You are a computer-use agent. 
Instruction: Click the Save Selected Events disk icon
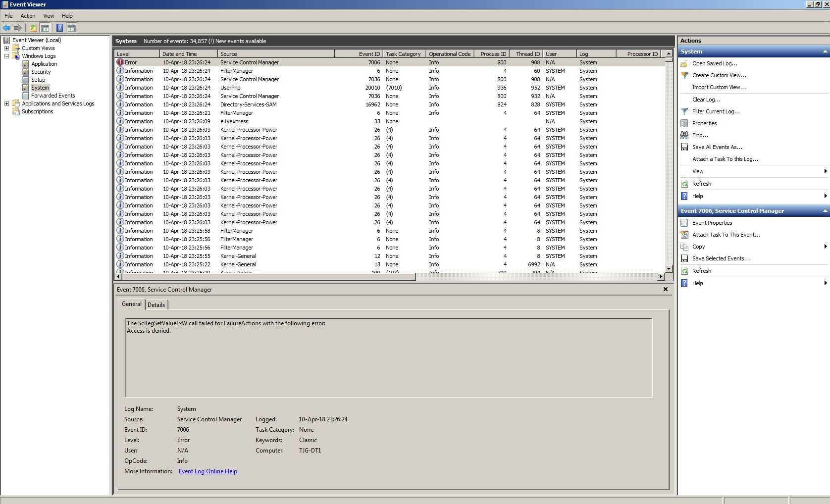(684, 258)
